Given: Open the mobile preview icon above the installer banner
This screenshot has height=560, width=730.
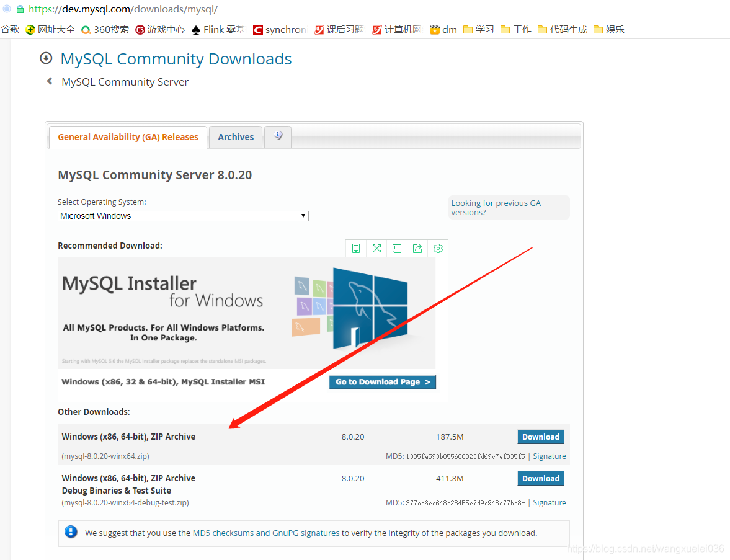Looking at the screenshot, I should pyautogui.click(x=355, y=247).
